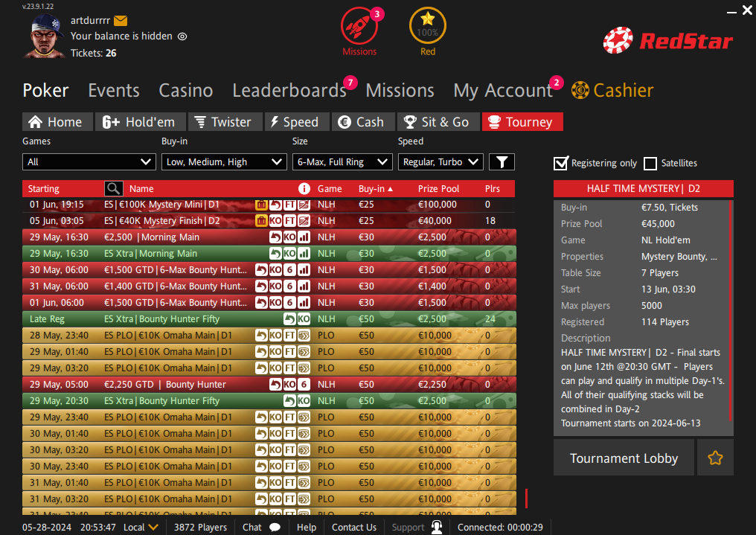Open the envelope messages icon beside username
Image resolution: width=756 pixels, height=535 pixels.
[x=121, y=20]
